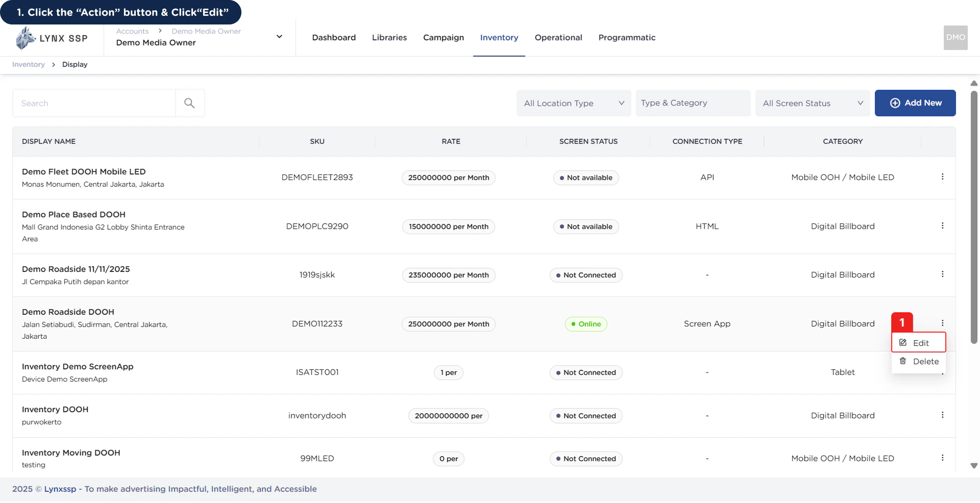The width and height of the screenshot is (980, 503).
Task: Click SKU DEMO112233
Action: (x=317, y=324)
